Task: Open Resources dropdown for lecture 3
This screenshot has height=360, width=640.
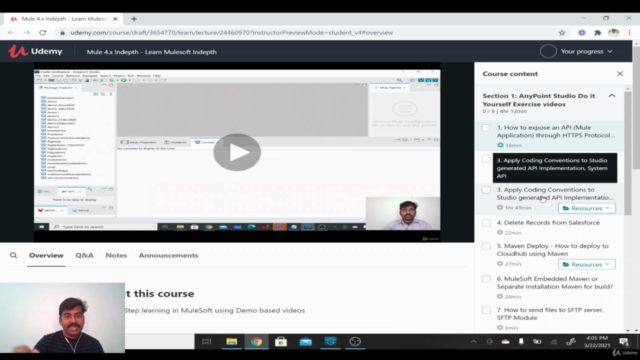Action: (587, 208)
